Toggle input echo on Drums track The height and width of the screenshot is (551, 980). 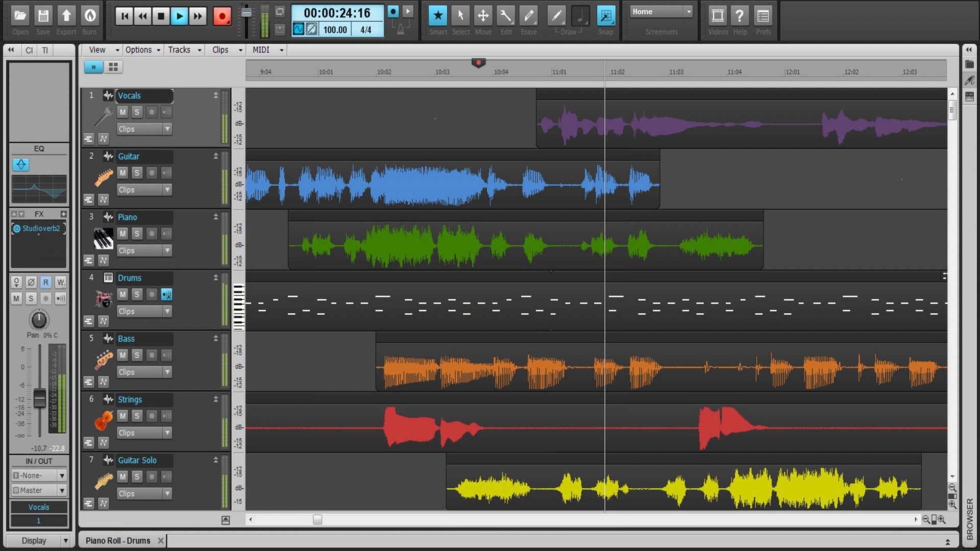click(x=166, y=294)
